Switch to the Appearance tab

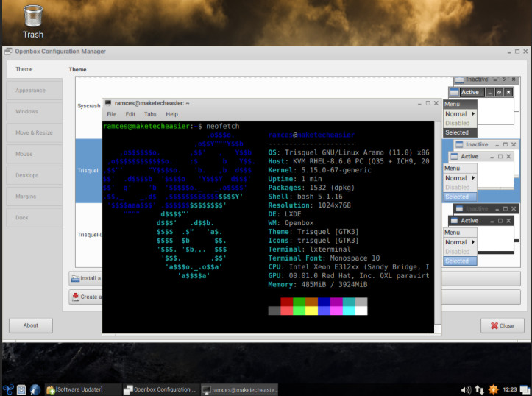coord(35,90)
